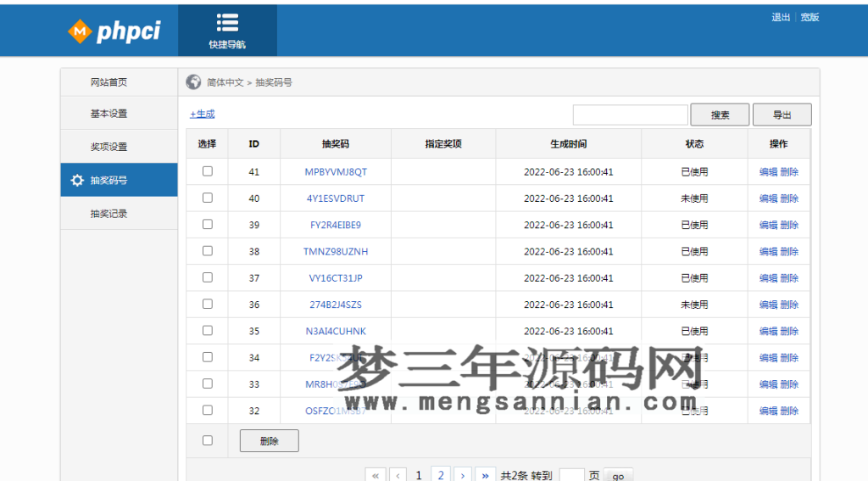Click the search input field
The width and height of the screenshot is (868, 481).
631,115
